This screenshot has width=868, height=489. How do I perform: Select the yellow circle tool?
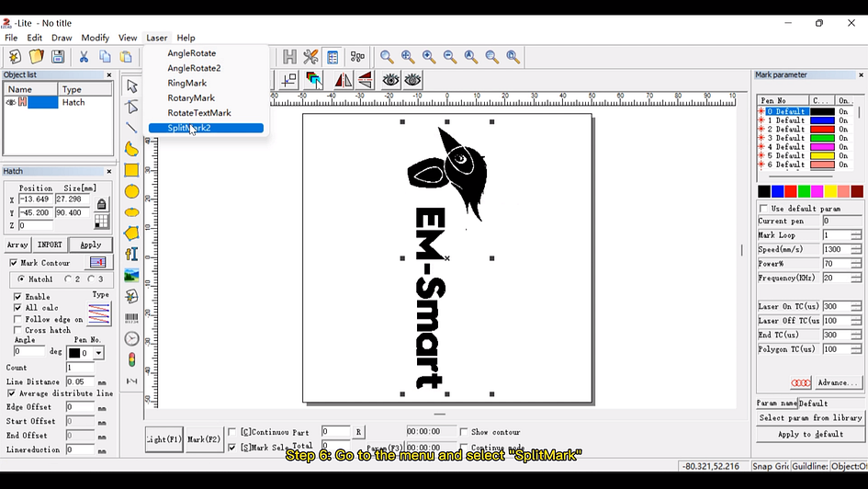(x=131, y=191)
